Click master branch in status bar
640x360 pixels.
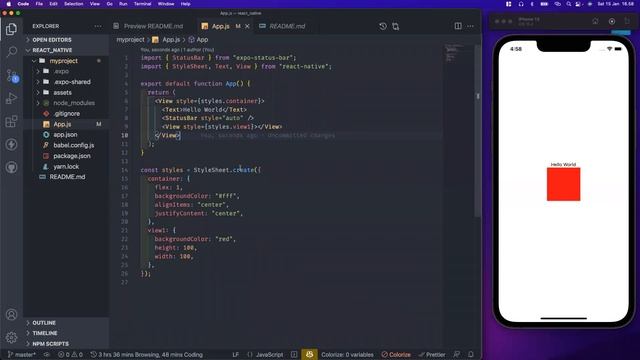pos(22,354)
